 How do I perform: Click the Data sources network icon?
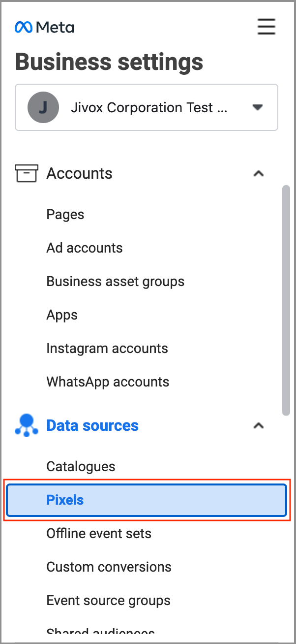pos(27,425)
